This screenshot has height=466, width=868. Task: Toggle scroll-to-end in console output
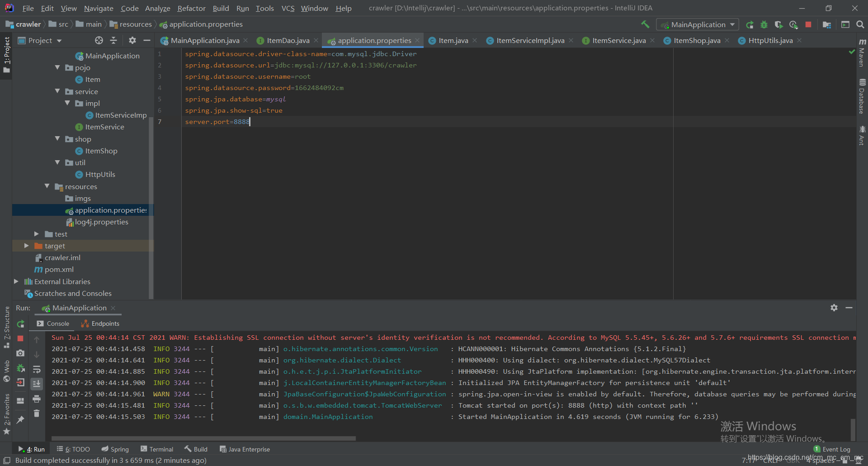coord(37,383)
